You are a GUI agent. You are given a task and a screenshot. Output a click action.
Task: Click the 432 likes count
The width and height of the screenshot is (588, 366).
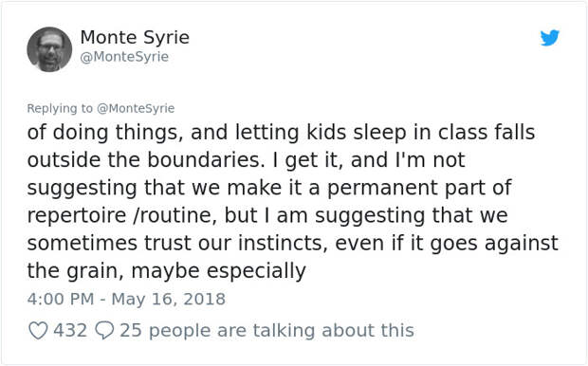coord(70,330)
